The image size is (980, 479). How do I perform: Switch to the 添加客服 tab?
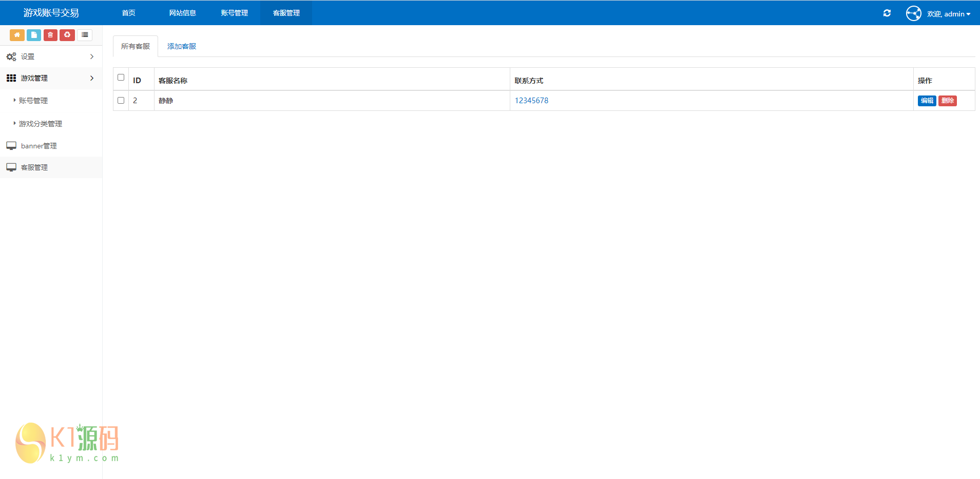pyautogui.click(x=182, y=46)
